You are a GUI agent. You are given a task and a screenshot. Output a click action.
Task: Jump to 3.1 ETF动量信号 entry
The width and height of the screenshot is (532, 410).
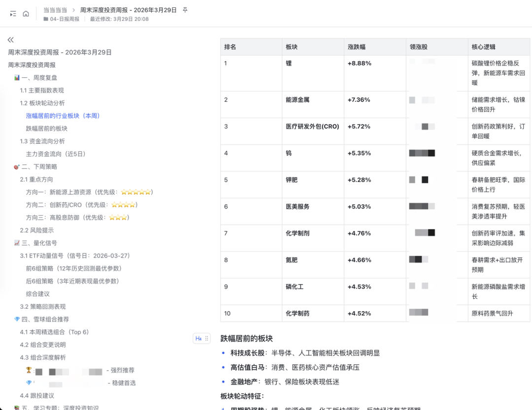pos(75,256)
